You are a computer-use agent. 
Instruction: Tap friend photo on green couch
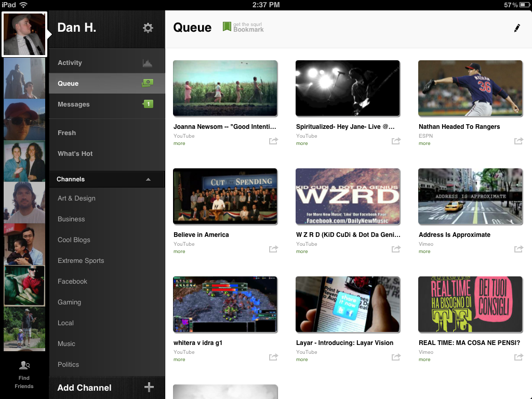tap(24, 286)
